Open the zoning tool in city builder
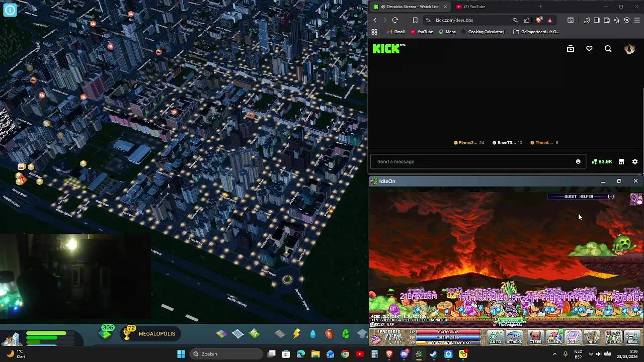Viewport: 644px width, 362px height. coord(222,333)
